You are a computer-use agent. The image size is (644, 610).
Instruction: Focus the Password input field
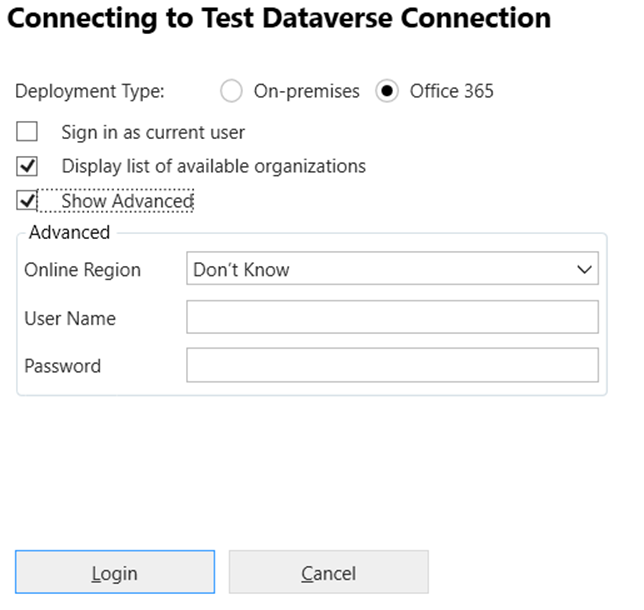(391, 365)
